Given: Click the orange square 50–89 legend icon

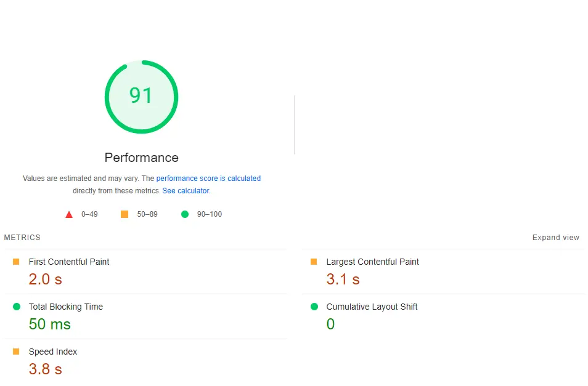Looking at the screenshot, I should [125, 214].
